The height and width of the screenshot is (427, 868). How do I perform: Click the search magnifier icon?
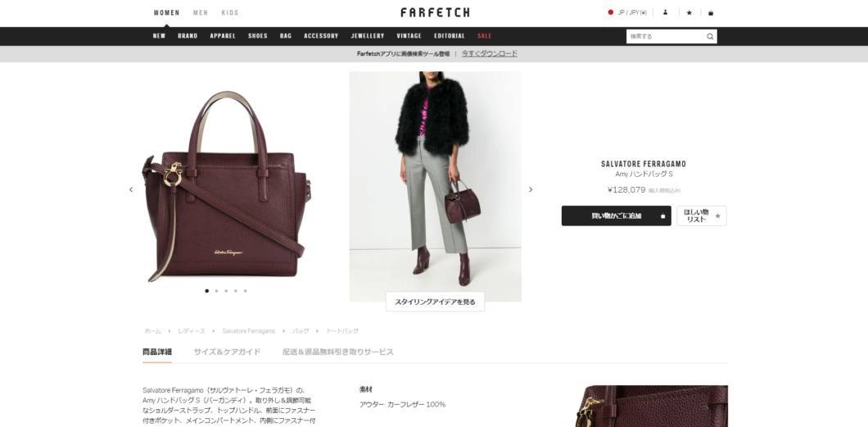click(x=710, y=37)
